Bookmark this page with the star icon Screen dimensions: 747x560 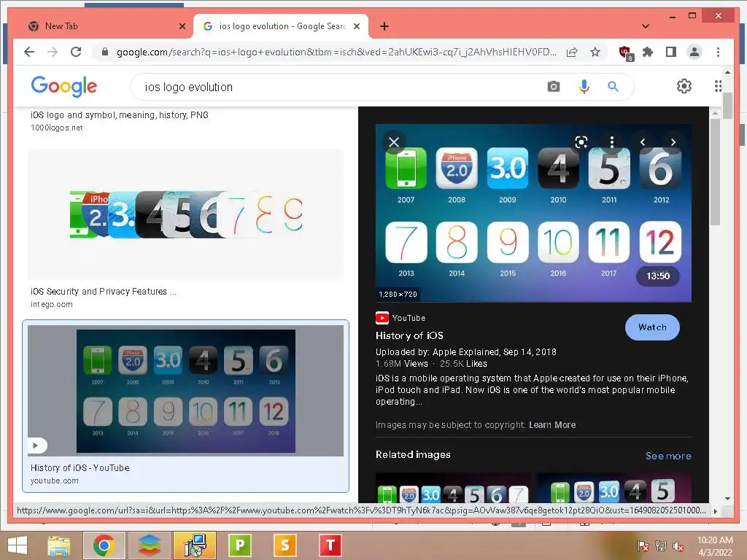tap(595, 52)
